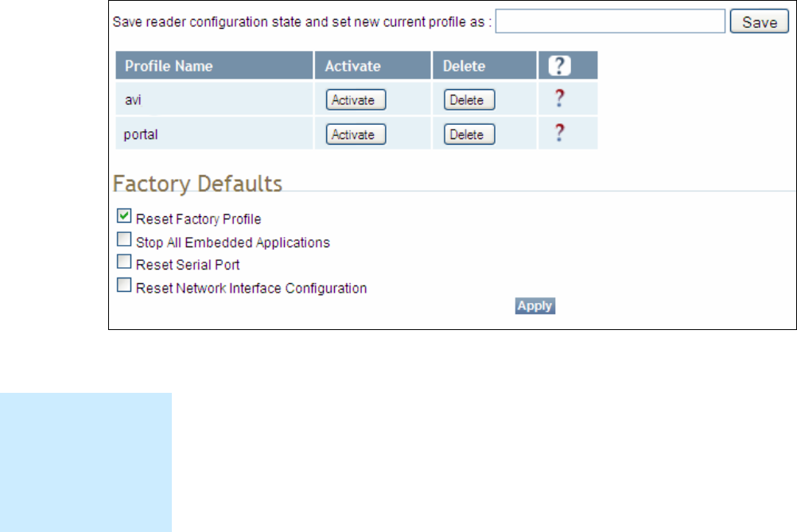The image size is (797, 532).
Task: Click the Delete column header
Action: tap(484, 65)
